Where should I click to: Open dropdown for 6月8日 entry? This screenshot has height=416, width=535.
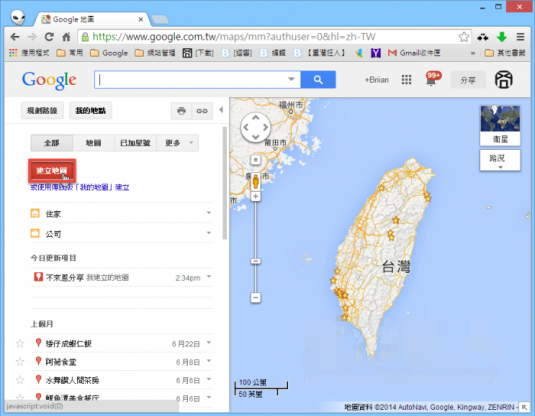[209, 360]
